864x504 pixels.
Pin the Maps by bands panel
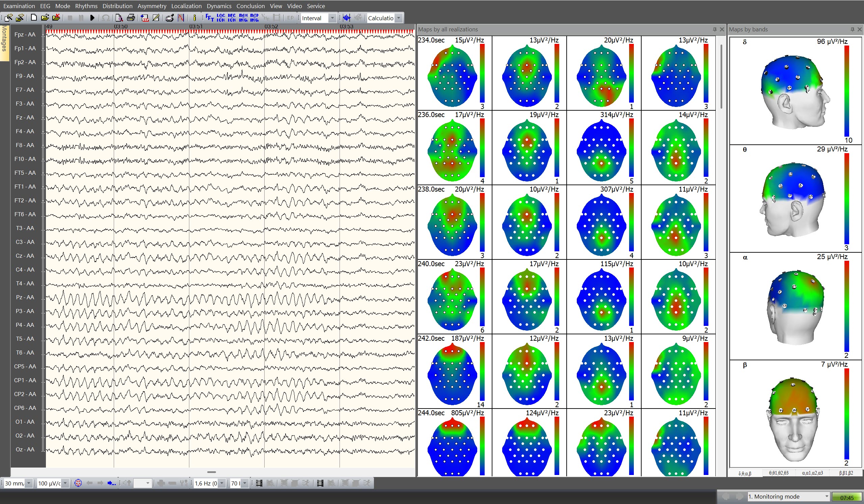pos(852,29)
